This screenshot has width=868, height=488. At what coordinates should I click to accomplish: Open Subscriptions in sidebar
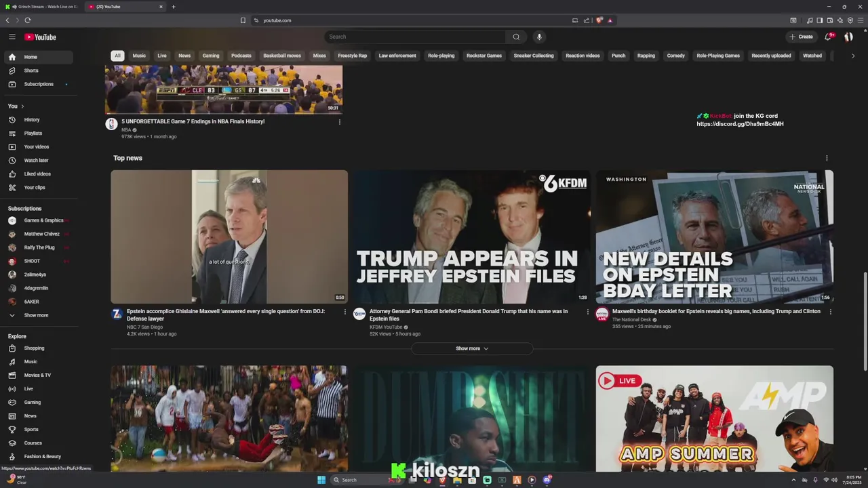(x=39, y=84)
